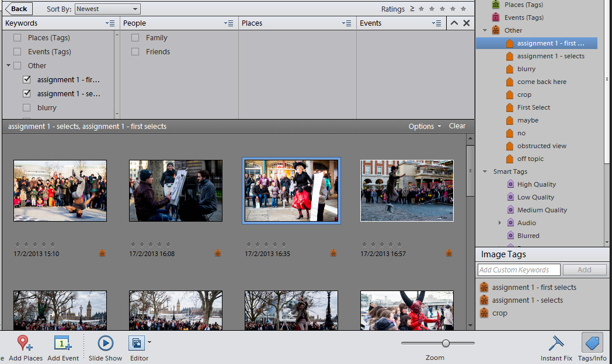This screenshot has width=612, height=364.
Task: Start the Slide Show
Action: (105, 343)
